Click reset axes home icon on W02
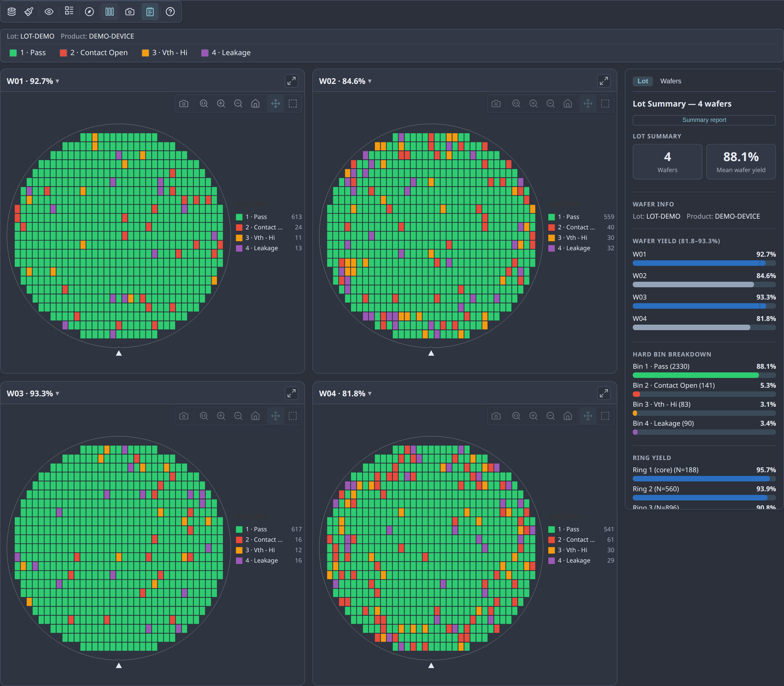 [x=568, y=104]
